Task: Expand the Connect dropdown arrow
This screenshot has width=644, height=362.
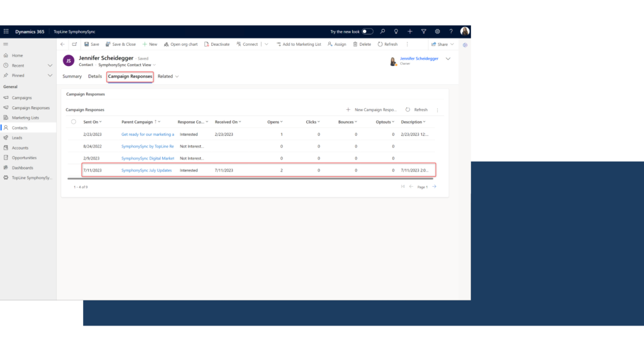Action: [267, 44]
